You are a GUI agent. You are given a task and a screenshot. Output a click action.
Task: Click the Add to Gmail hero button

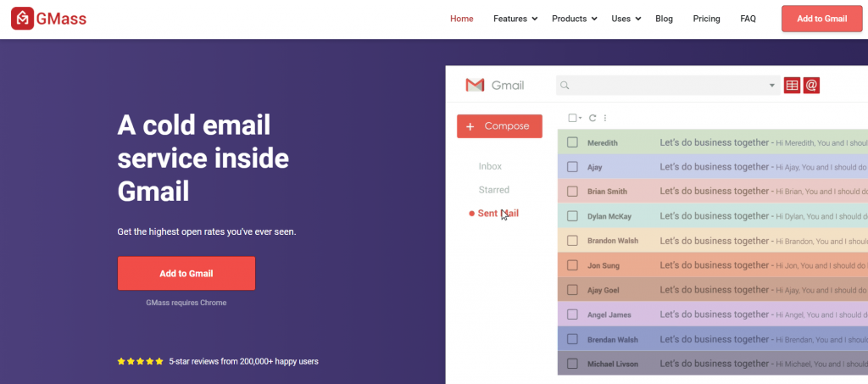tap(186, 273)
